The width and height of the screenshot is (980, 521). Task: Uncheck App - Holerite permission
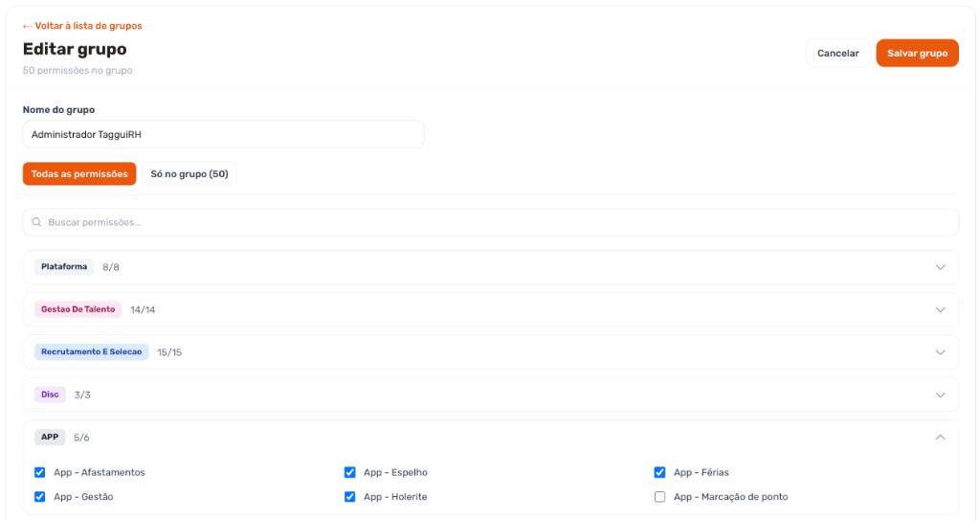350,497
